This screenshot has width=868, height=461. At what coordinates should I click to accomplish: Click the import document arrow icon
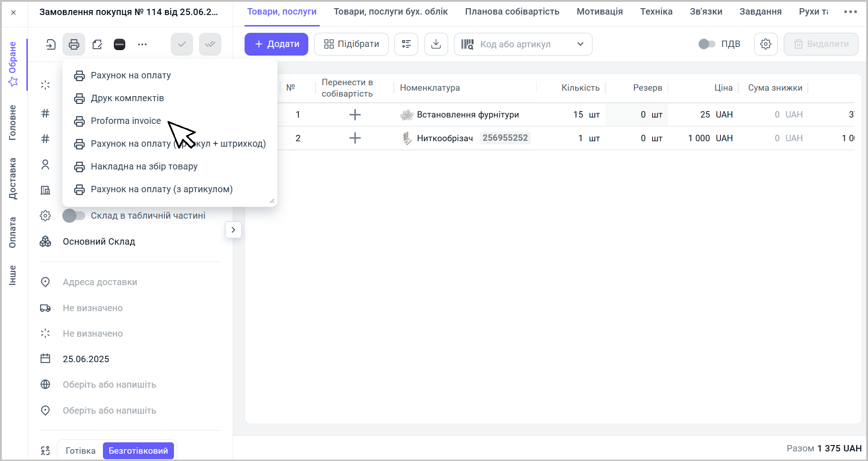point(51,44)
